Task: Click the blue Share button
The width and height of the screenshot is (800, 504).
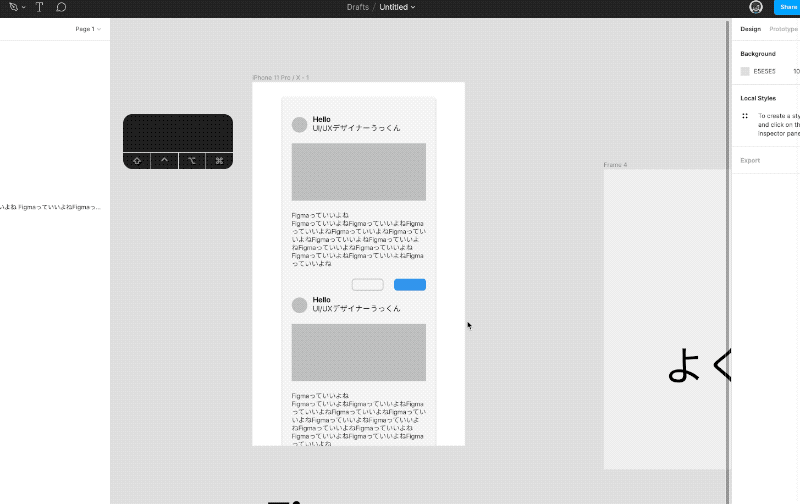Action: click(x=787, y=7)
